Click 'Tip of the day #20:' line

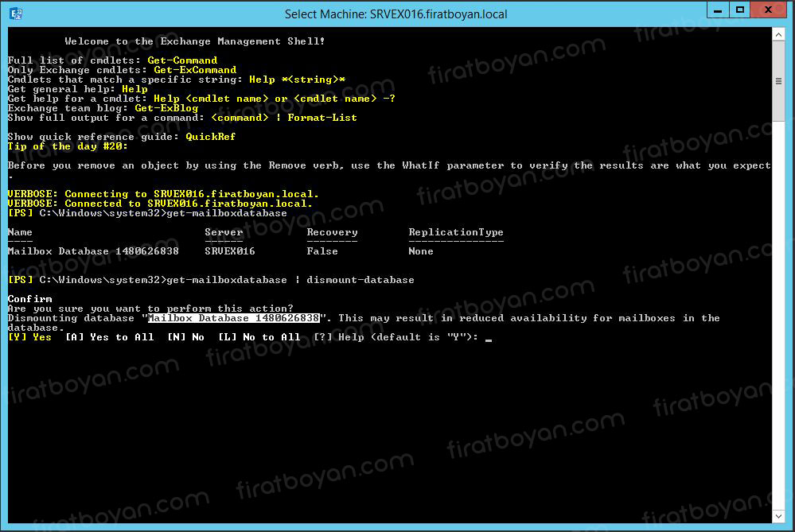tap(68, 146)
